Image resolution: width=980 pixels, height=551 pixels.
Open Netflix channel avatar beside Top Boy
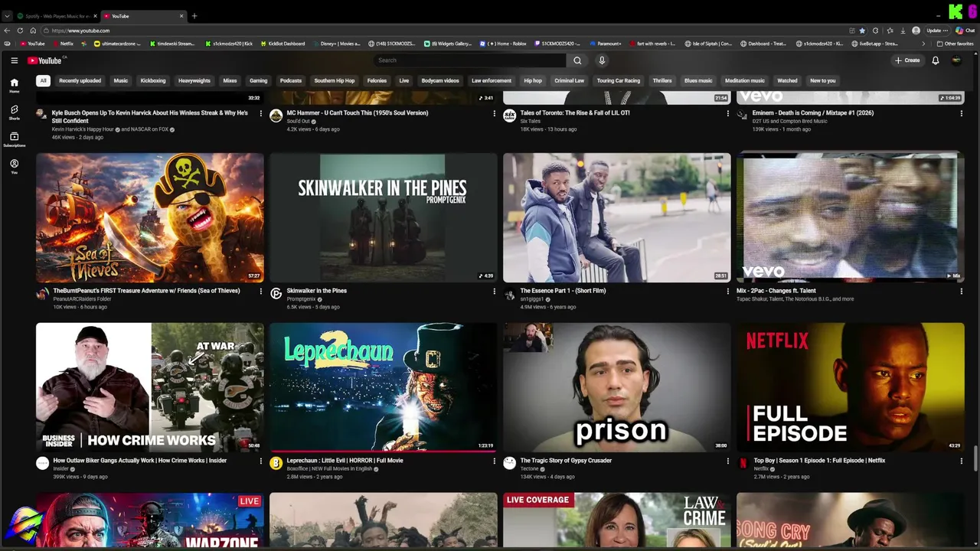tap(743, 463)
